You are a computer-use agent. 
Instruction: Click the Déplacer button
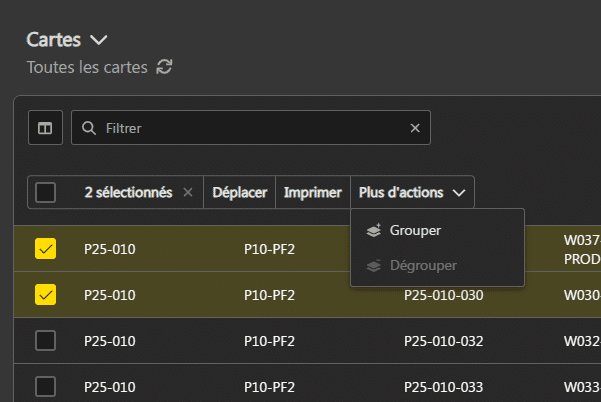pos(240,192)
